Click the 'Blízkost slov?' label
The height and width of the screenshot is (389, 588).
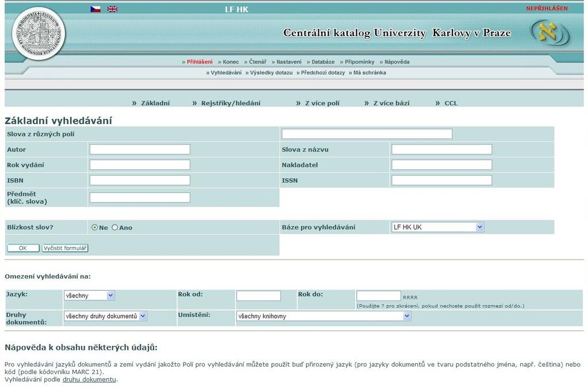(x=30, y=227)
